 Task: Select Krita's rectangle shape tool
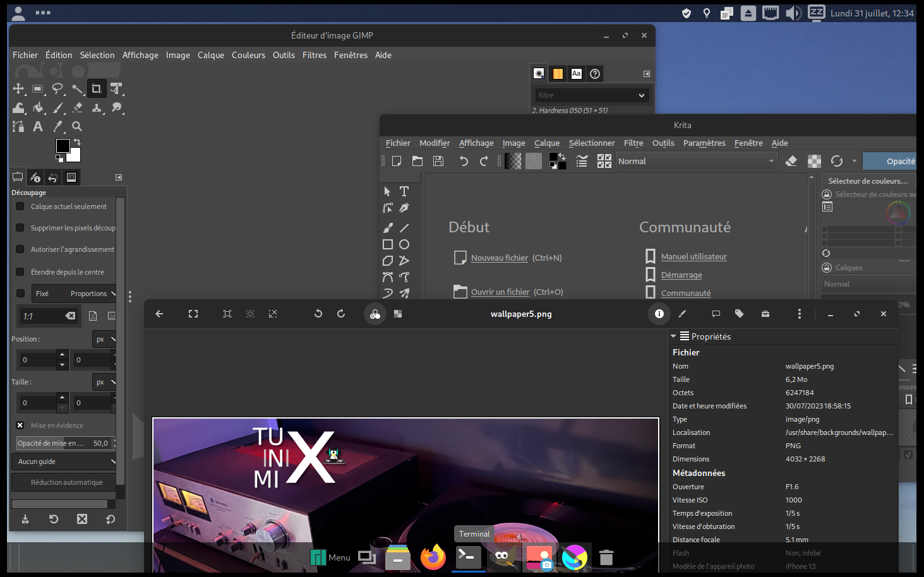388,244
